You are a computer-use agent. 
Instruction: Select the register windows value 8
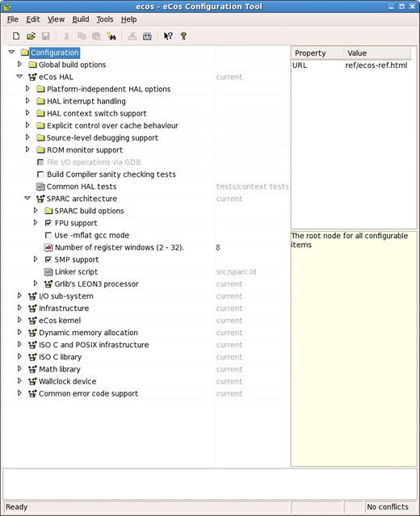(218, 247)
